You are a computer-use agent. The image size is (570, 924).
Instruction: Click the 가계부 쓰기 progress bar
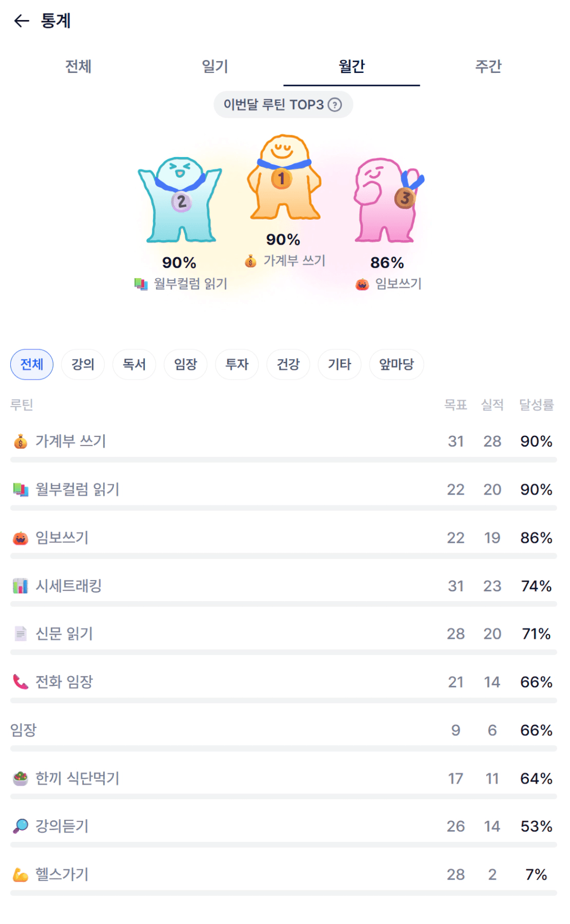point(283,460)
